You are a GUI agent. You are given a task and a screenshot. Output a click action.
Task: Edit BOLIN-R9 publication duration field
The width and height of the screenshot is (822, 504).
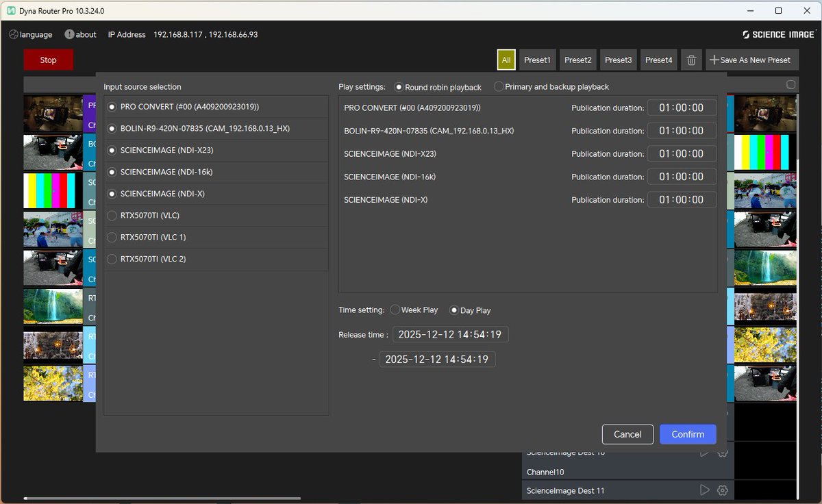point(682,131)
